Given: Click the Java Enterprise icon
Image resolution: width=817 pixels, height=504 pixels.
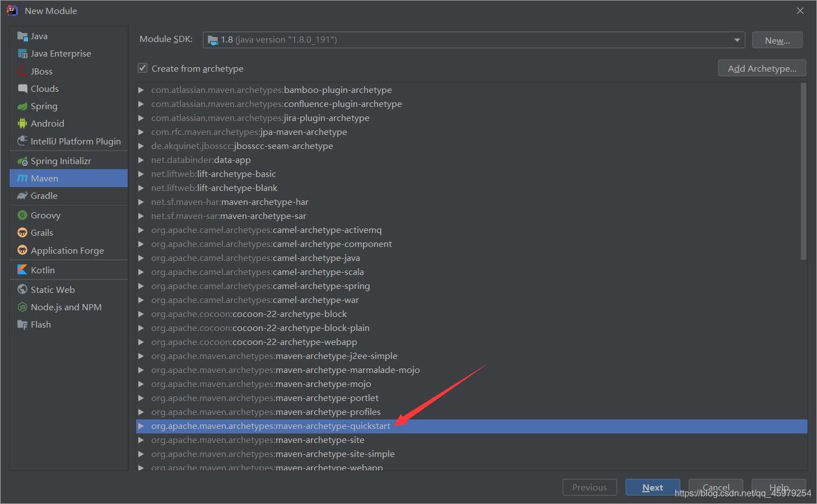Looking at the screenshot, I should (x=22, y=54).
